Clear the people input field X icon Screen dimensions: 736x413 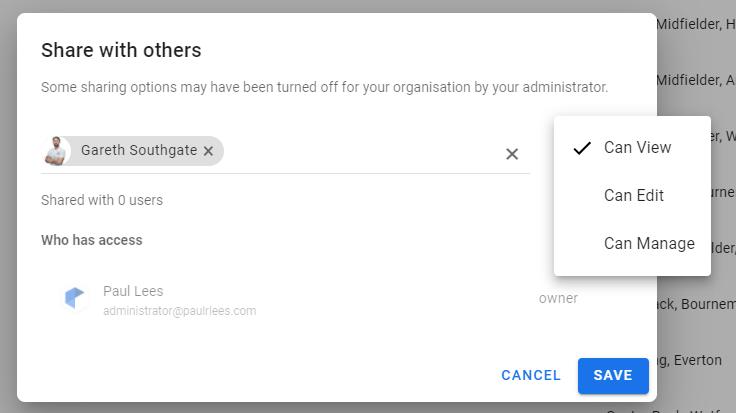pos(512,154)
